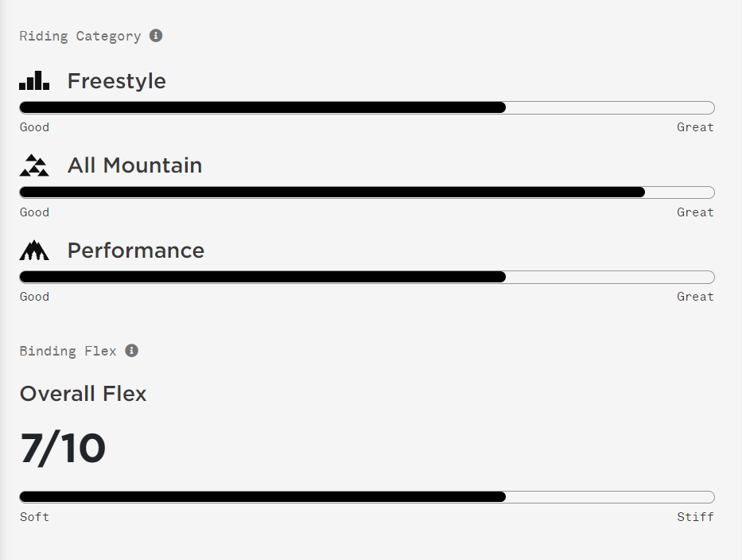Click the Performance mountain peaks icon
This screenshot has width=742, height=560.
tap(34, 251)
